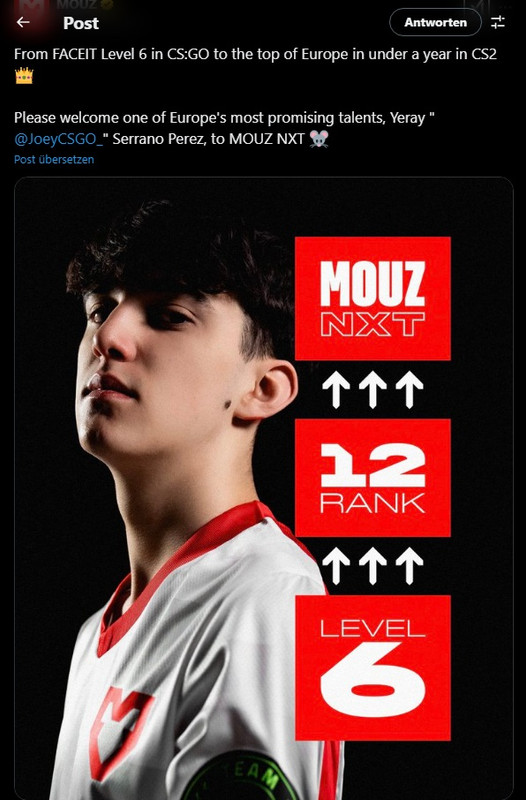Open the reply filter sliders icon
The height and width of the screenshot is (800, 526).
[x=497, y=22]
